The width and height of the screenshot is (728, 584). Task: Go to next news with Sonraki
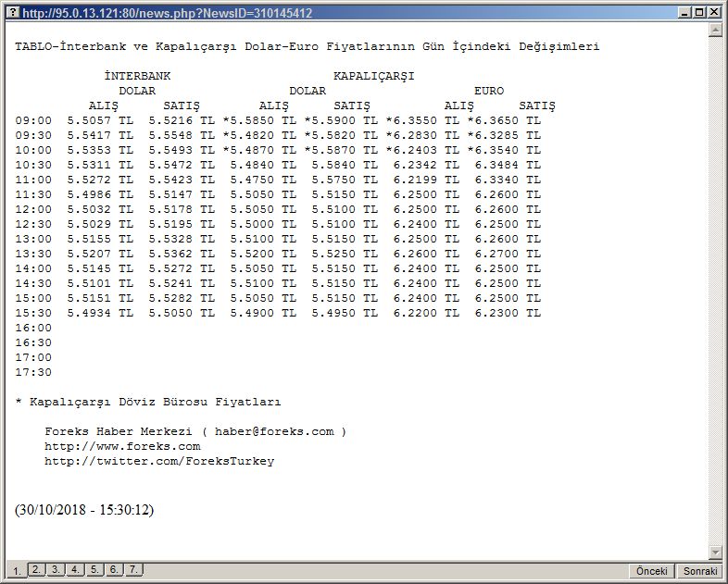[700, 571]
